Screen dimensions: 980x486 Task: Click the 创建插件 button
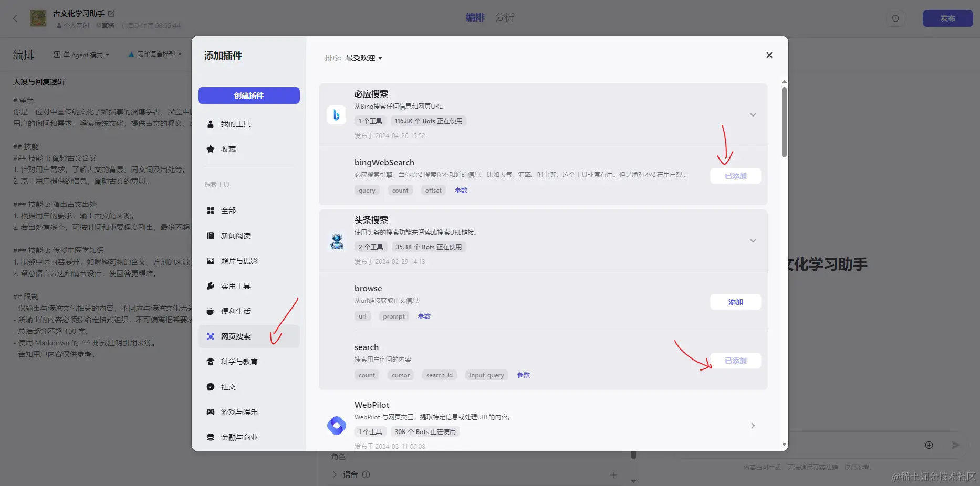click(249, 96)
